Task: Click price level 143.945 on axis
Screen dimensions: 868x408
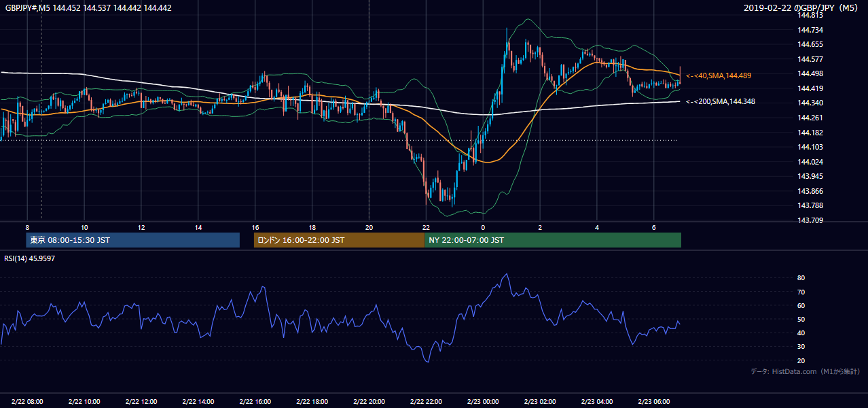Action: (x=810, y=176)
